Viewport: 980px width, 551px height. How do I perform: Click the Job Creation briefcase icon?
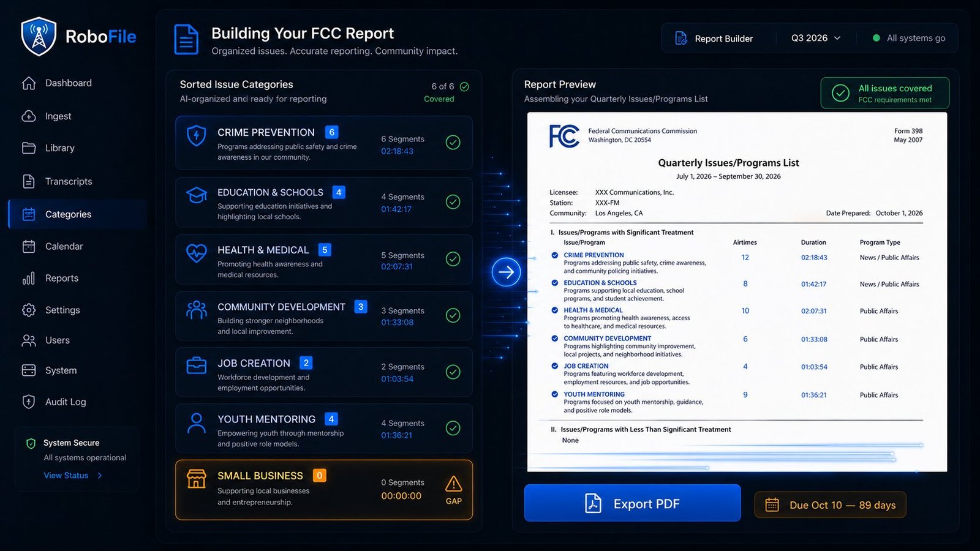coord(197,365)
